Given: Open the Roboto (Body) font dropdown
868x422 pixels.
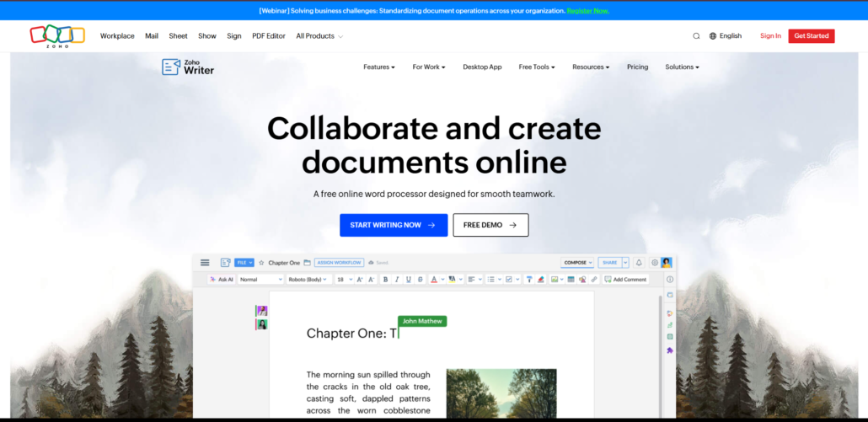Looking at the screenshot, I should (x=308, y=280).
